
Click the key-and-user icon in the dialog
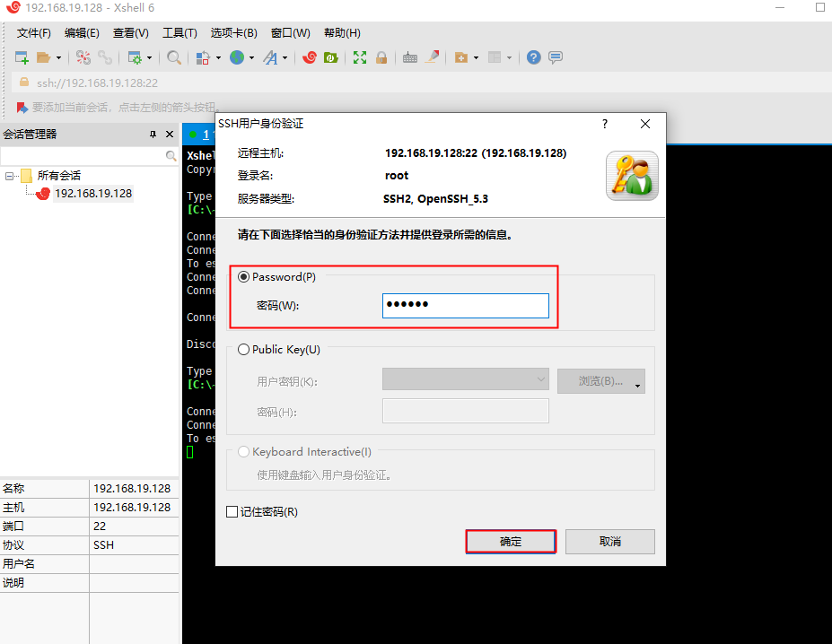point(632,176)
